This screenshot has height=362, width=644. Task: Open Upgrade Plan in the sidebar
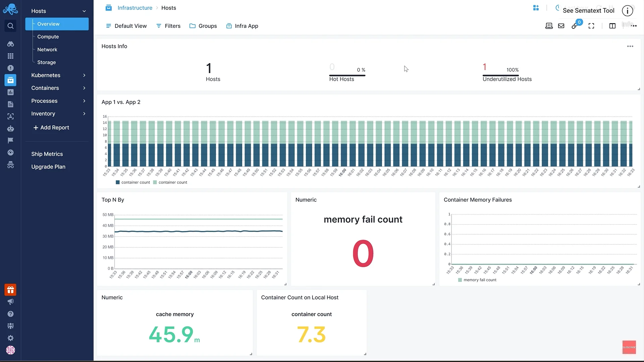[x=48, y=167]
